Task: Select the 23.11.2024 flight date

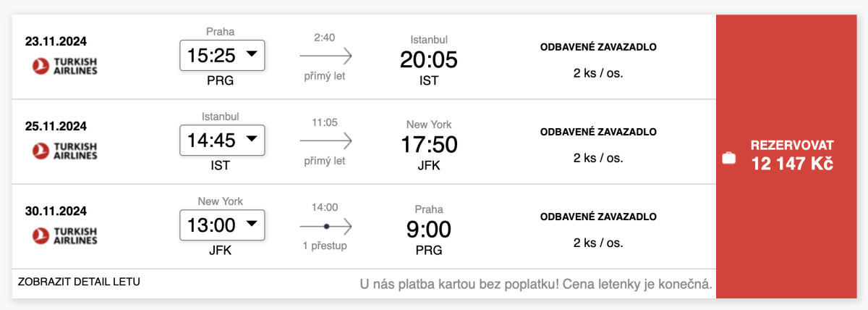Action: 56,41
